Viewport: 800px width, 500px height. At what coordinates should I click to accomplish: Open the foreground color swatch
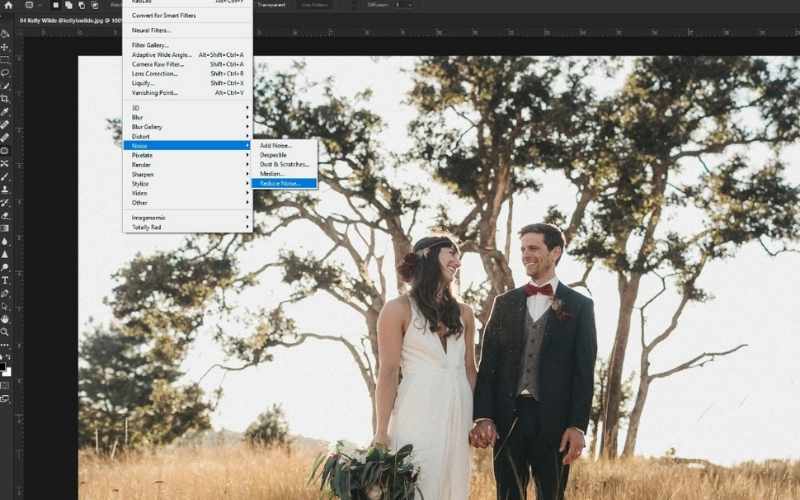click(x=3, y=367)
